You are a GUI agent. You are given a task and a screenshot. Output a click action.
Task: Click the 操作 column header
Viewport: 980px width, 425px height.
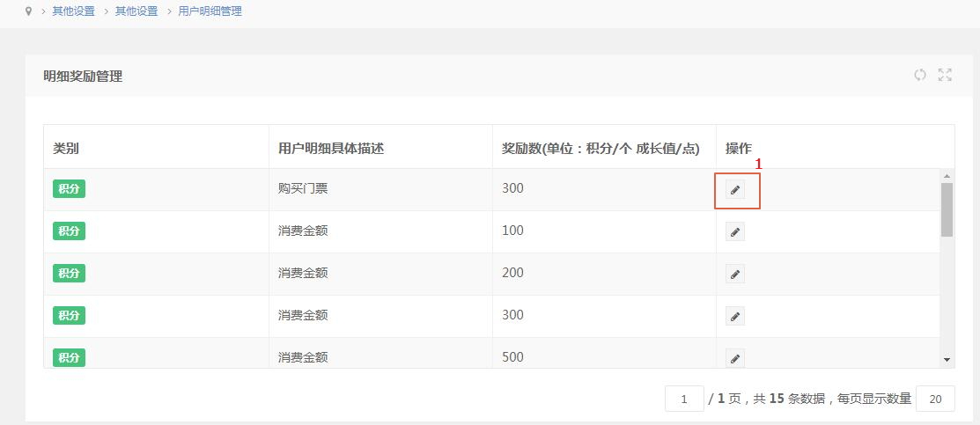tap(836, 147)
